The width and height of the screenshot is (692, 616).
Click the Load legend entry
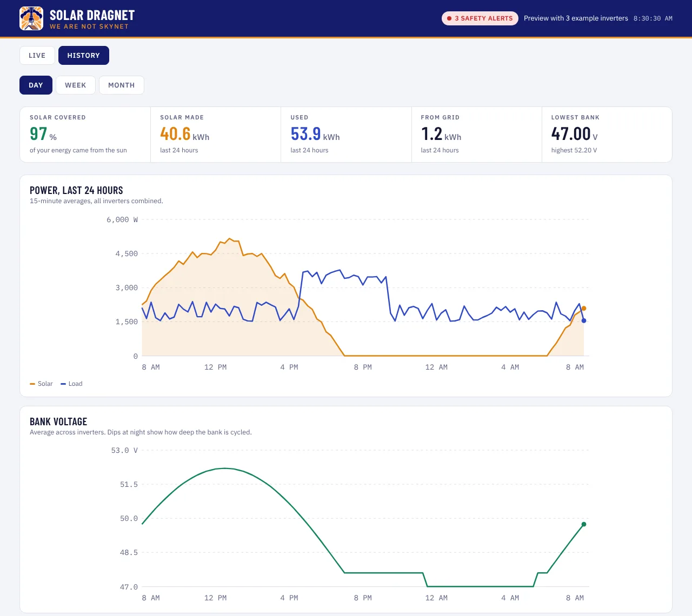point(71,384)
